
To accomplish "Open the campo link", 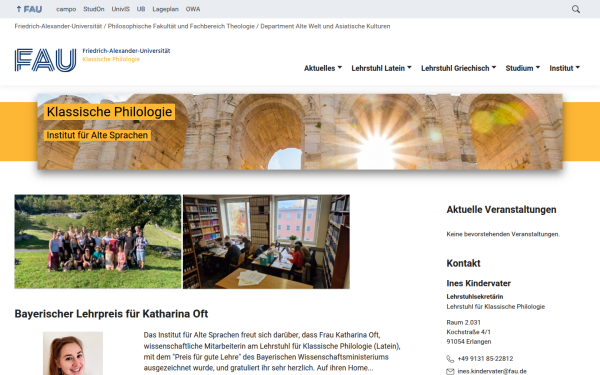I will pyautogui.click(x=66, y=9).
